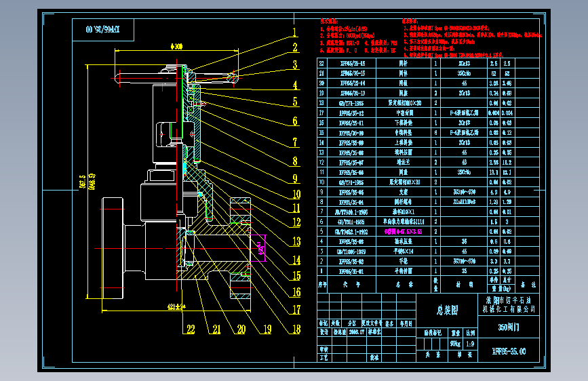
Task: Click part callout number 22
Action: [x=191, y=329]
